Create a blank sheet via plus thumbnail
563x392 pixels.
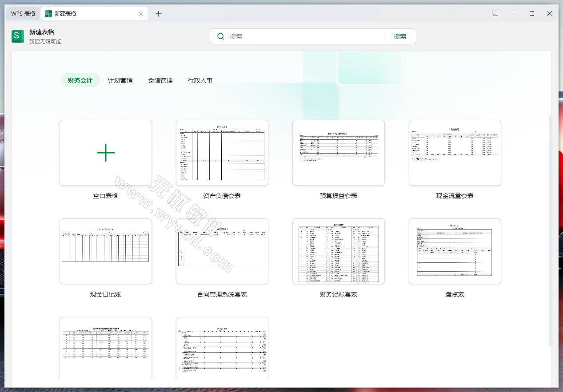pos(106,153)
